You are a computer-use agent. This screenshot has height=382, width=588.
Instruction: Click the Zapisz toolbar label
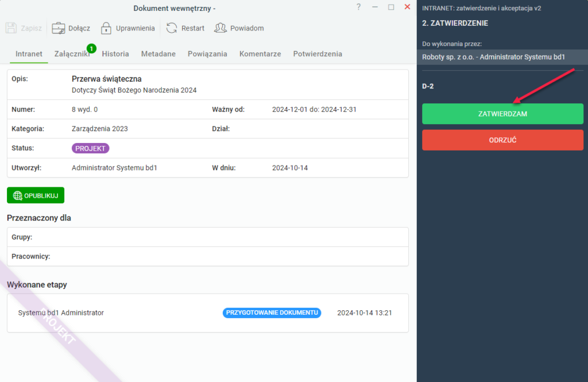coord(31,28)
